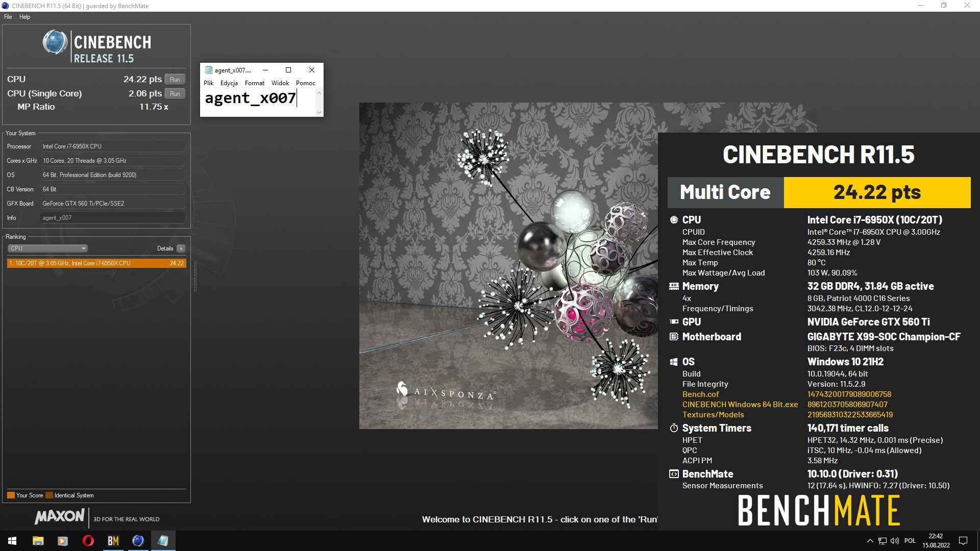
Task: Open the Plik menu in Notepad
Action: pyautogui.click(x=209, y=83)
